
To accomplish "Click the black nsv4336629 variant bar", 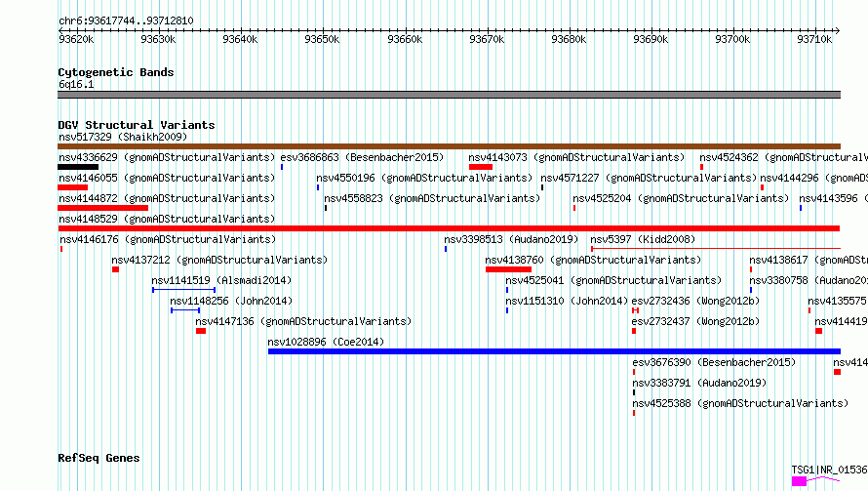I will point(78,167).
